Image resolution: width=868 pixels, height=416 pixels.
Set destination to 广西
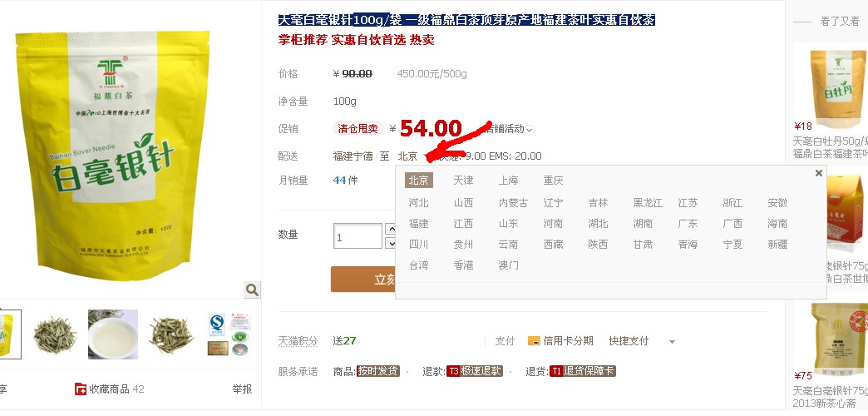[732, 223]
